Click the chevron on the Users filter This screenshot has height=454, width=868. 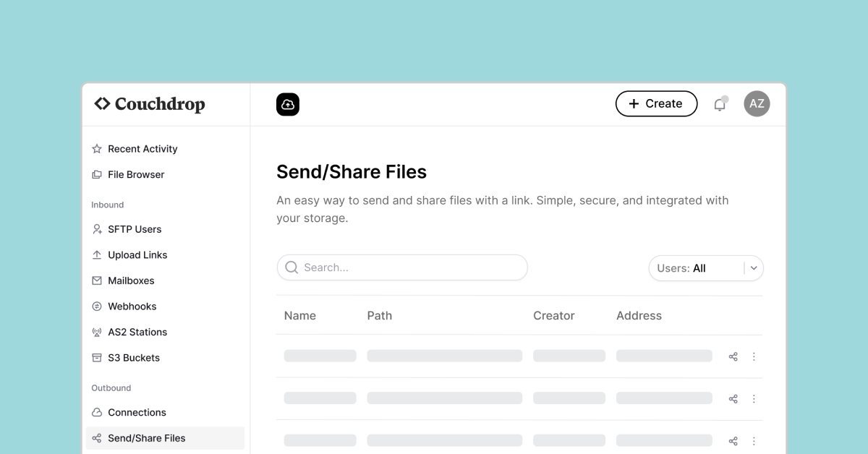tap(754, 268)
